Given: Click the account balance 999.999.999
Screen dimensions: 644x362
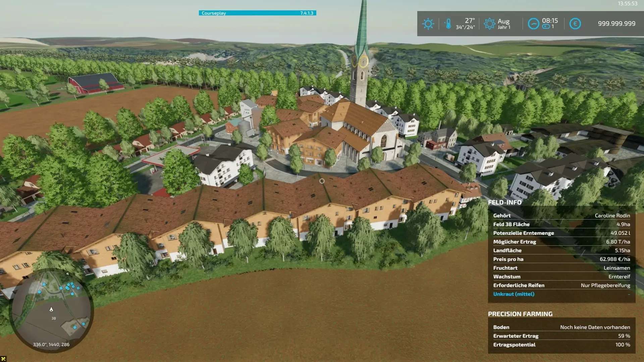Looking at the screenshot, I should pyautogui.click(x=616, y=24).
